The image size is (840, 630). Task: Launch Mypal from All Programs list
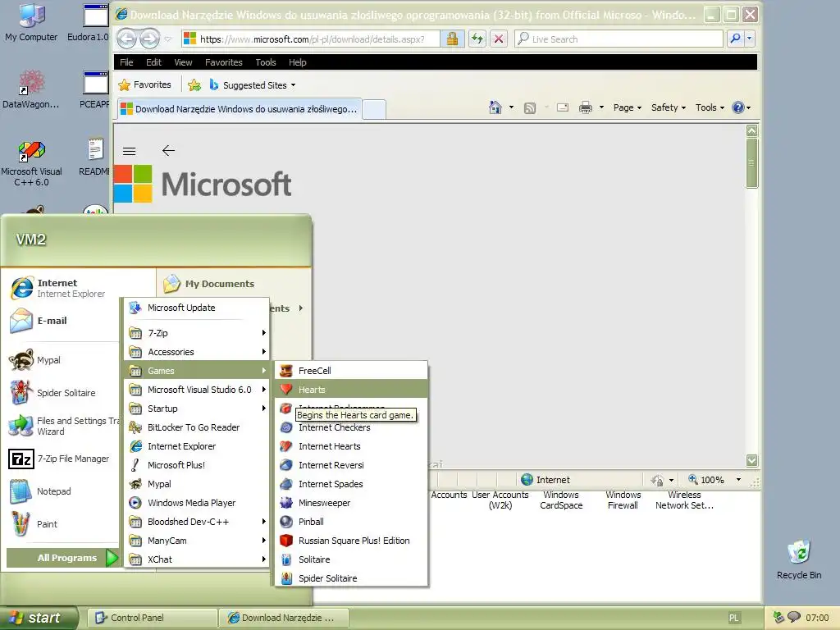point(197,484)
